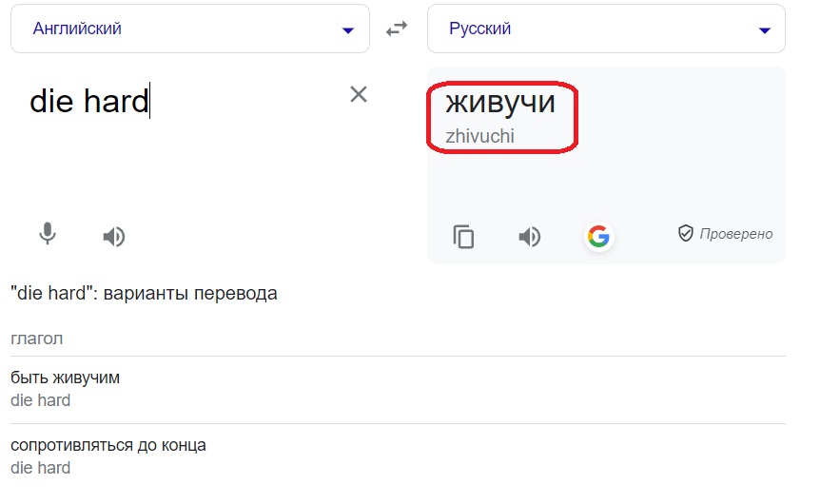Image resolution: width=840 pixels, height=504 pixels.
Task: Expand the source language list arrow
Action: (x=347, y=30)
